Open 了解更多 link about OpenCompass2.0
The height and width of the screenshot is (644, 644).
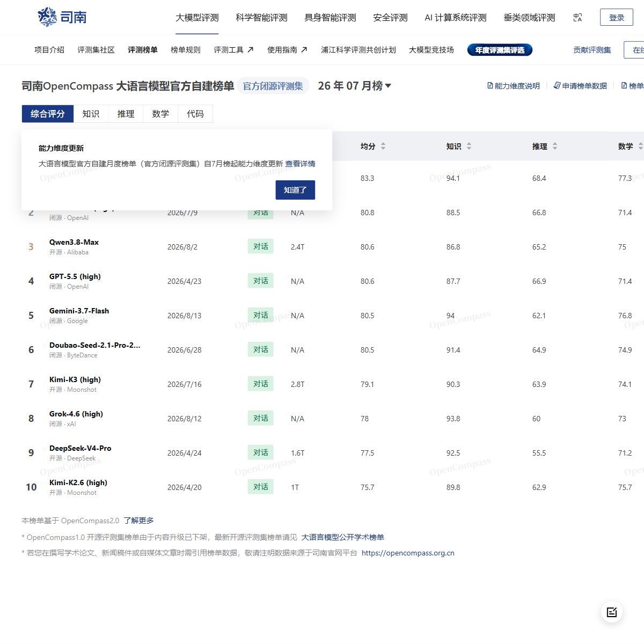(138, 521)
